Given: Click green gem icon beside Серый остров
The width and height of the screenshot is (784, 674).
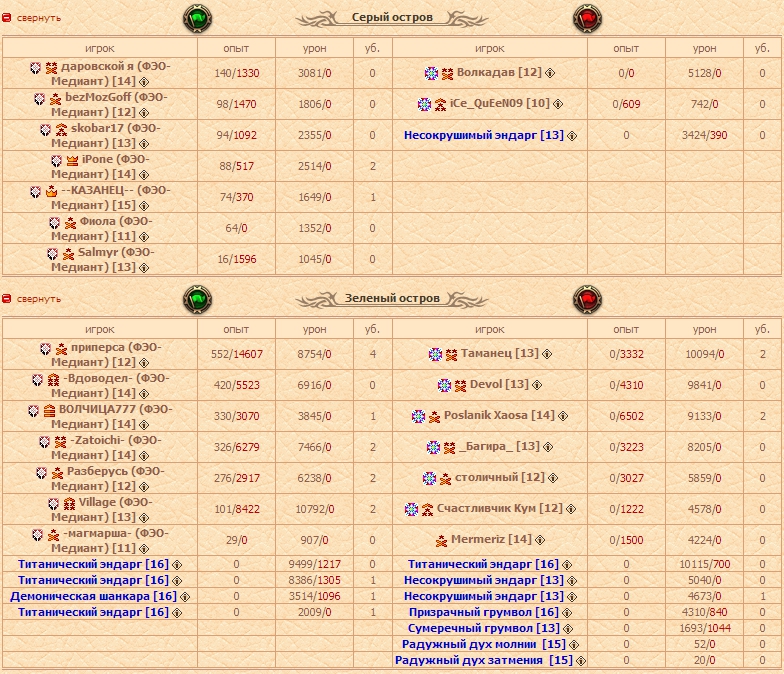Looking at the screenshot, I should [197, 18].
